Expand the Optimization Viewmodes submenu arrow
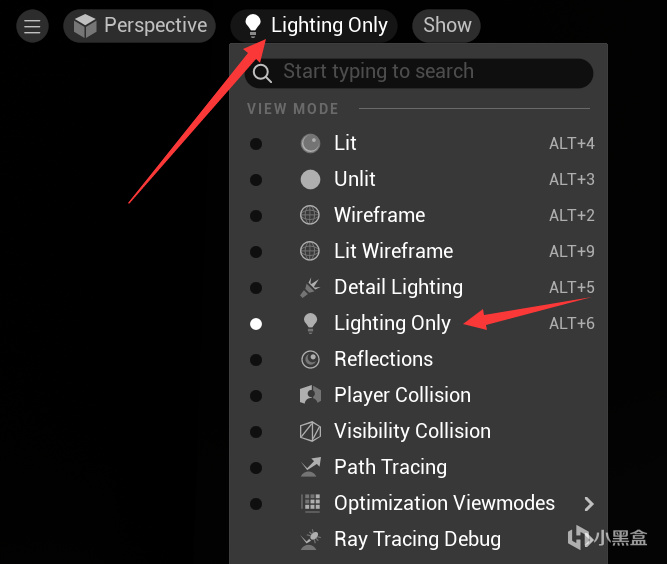Viewport: 667px width, 564px height. coord(588,503)
